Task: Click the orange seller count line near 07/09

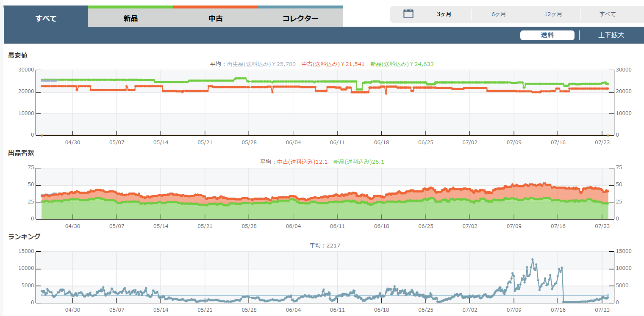Action: (514, 185)
